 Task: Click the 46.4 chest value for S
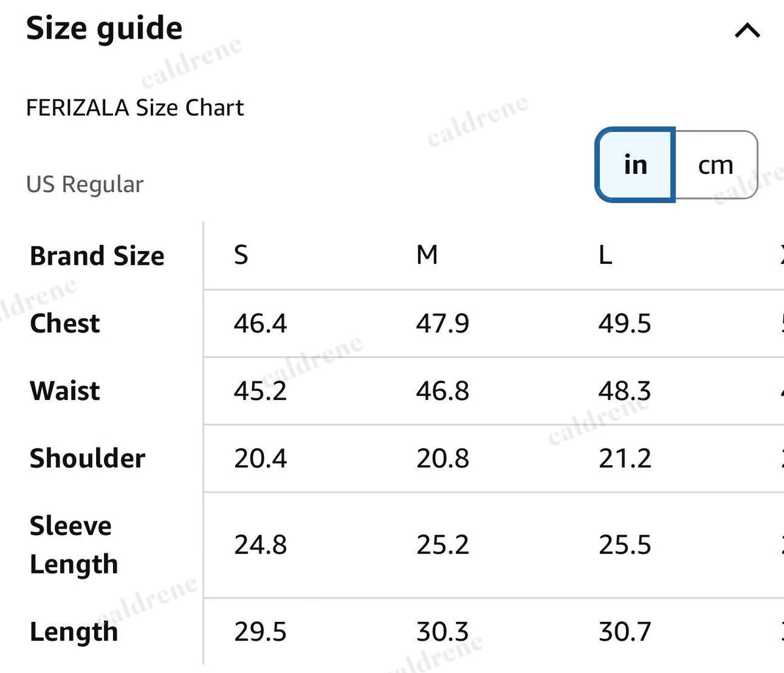pos(260,323)
